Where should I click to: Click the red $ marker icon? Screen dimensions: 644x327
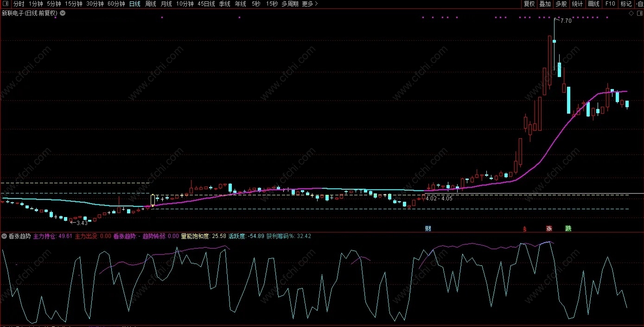(x=525, y=229)
